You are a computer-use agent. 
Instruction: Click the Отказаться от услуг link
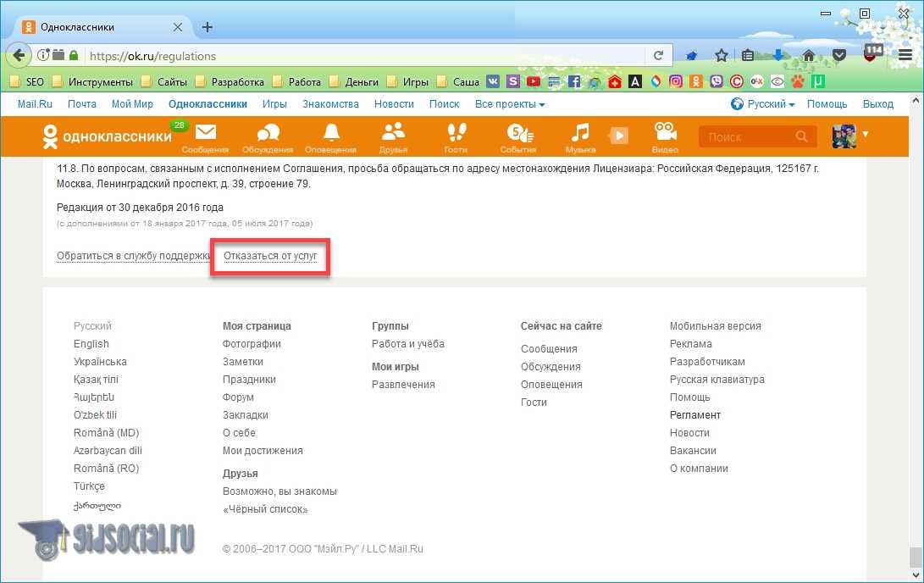click(270, 256)
